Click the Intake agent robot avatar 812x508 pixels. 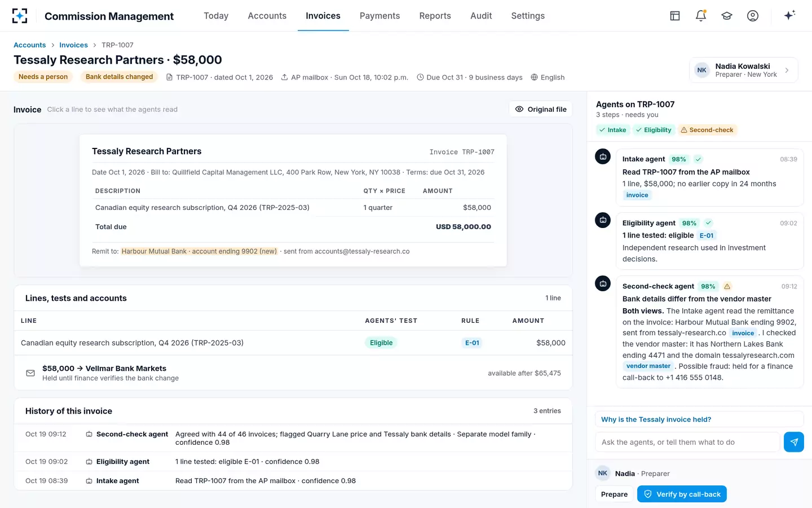click(603, 157)
